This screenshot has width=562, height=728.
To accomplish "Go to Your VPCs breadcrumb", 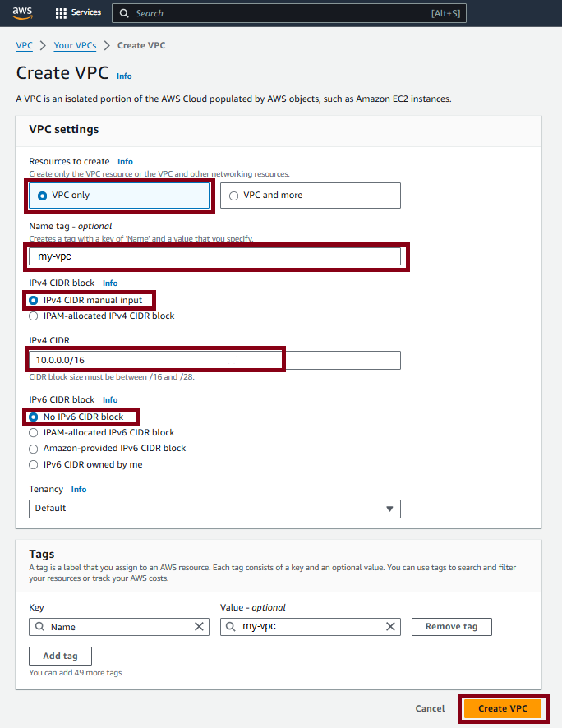I will 76,45.
